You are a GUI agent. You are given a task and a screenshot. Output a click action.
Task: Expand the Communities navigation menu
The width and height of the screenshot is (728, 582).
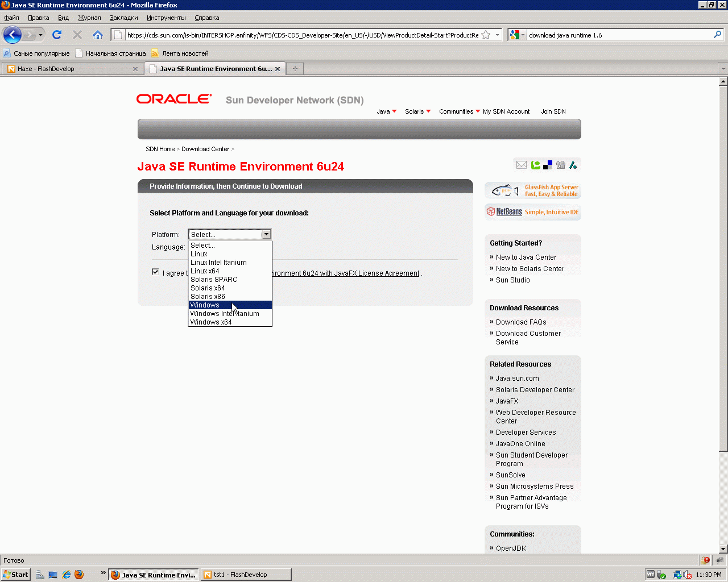point(460,111)
